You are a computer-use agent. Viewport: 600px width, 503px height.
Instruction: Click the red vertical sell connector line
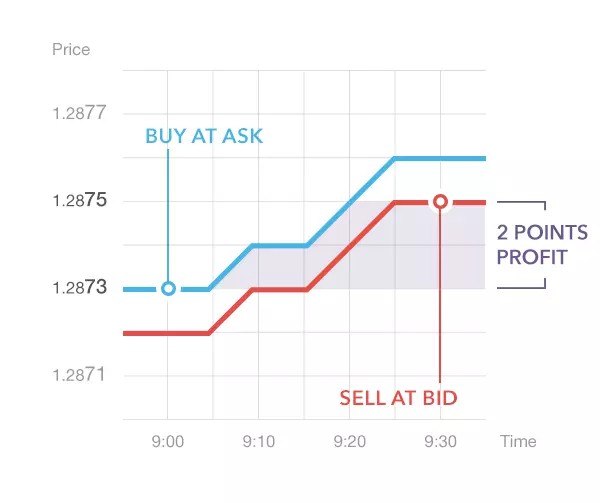pos(440,300)
